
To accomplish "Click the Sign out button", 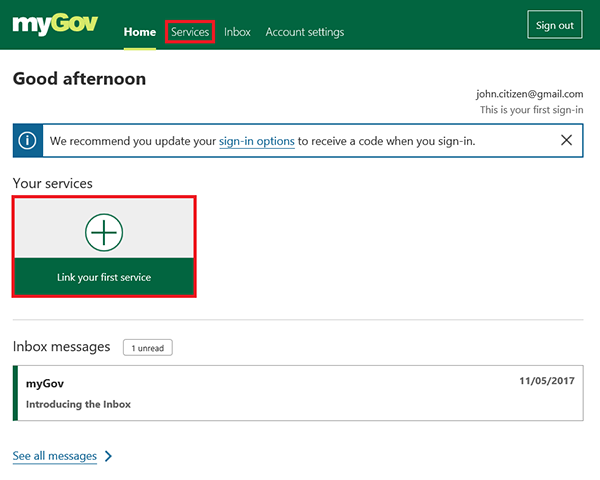I will tap(555, 25).
